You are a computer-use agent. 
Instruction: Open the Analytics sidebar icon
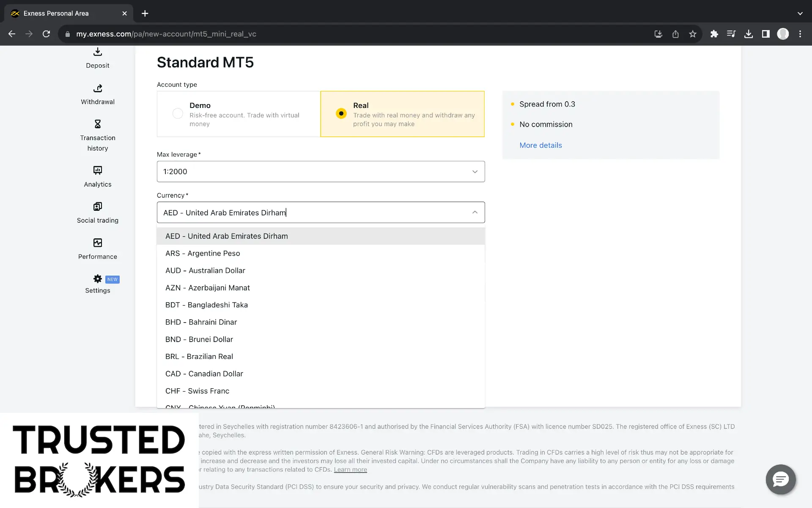pos(98,170)
